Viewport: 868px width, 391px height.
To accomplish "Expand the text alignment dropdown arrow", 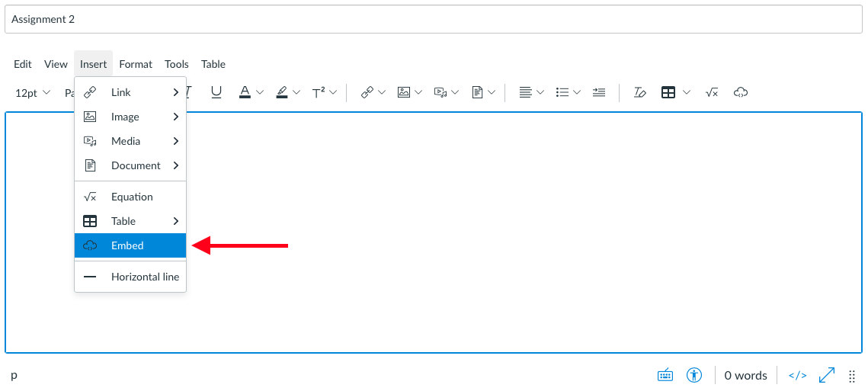I will pos(540,92).
